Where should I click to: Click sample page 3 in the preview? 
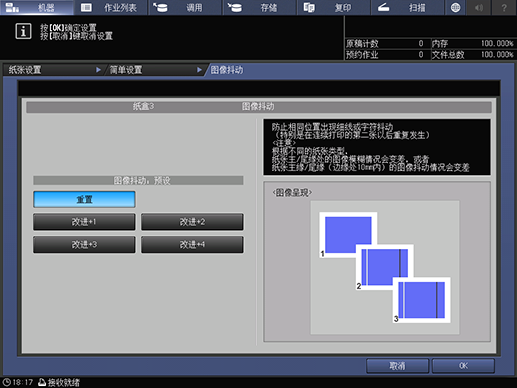click(421, 300)
